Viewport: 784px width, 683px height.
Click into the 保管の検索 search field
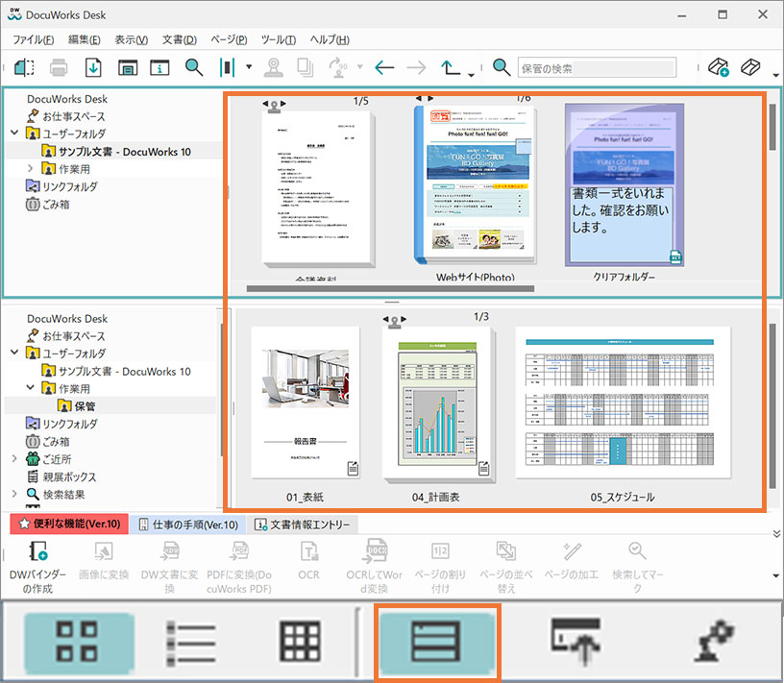click(x=597, y=68)
